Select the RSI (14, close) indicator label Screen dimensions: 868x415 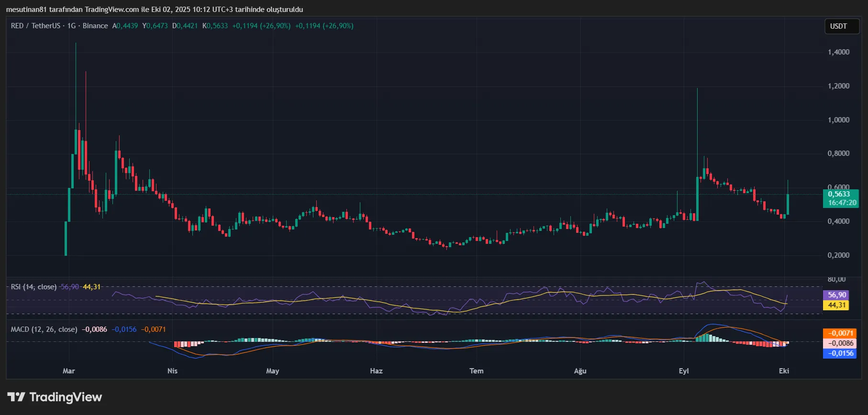pos(33,287)
